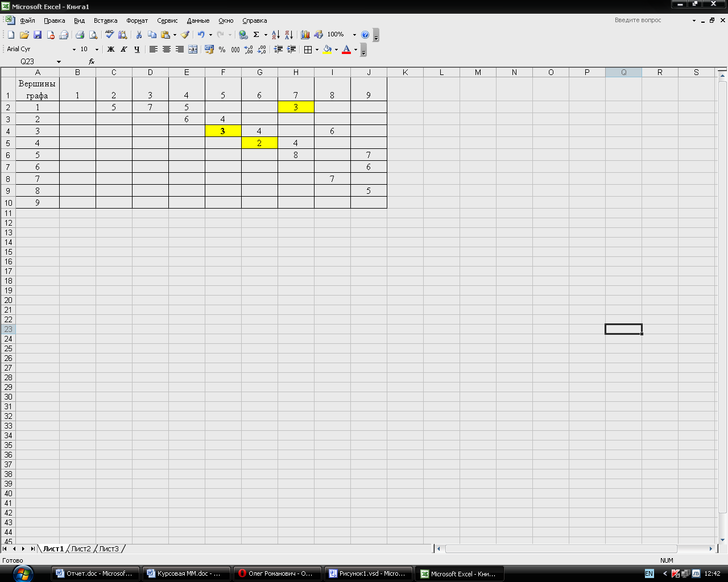The image size is (728, 582).
Task: Open the Chart Wizard icon
Action: [x=305, y=35]
